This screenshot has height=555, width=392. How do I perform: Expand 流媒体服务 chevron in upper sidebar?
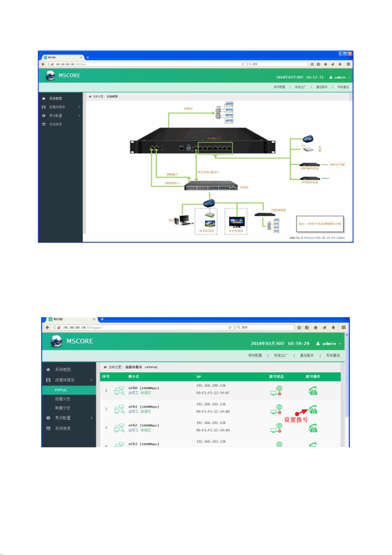79,107
